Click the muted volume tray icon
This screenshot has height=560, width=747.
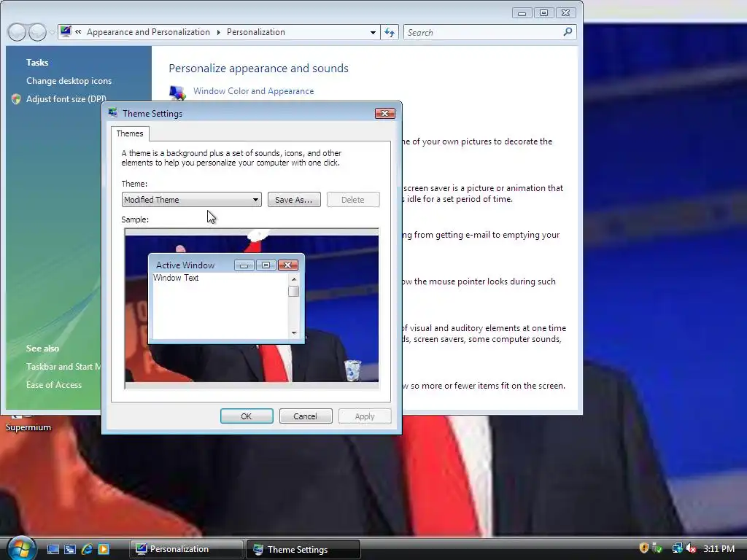pos(691,548)
